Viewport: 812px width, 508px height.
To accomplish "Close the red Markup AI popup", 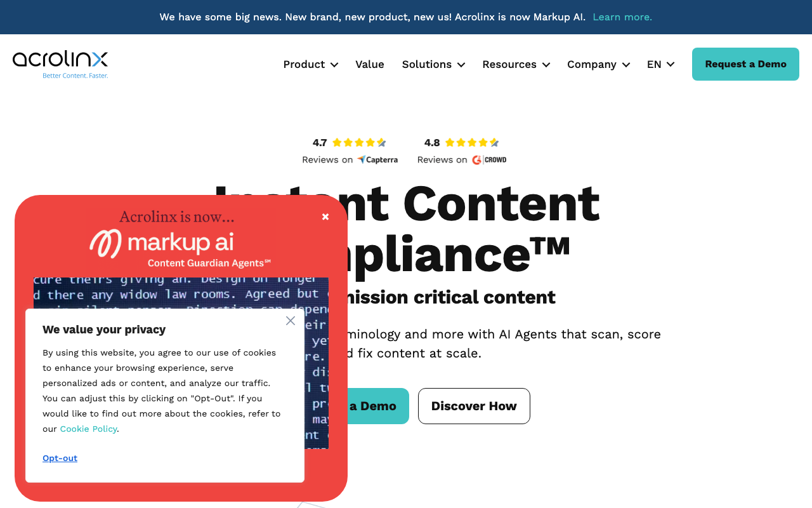I will click(x=325, y=217).
